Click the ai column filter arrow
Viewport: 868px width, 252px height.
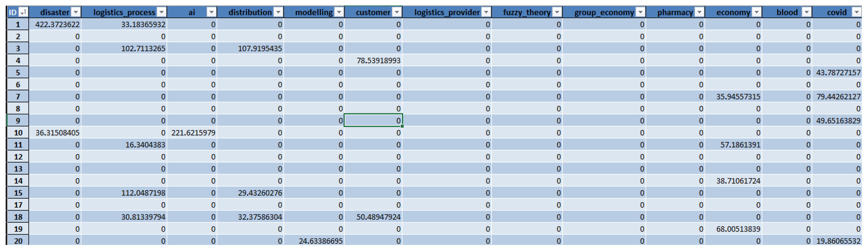211,13
